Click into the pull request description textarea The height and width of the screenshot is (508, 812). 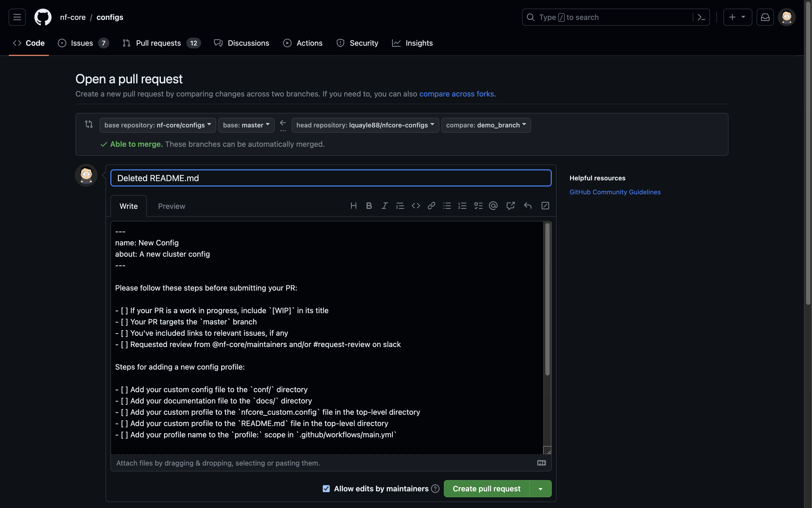(x=327, y=338)
